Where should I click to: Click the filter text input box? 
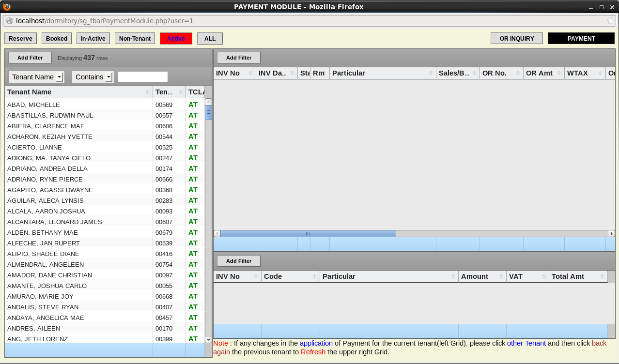click(x=143, y=77)
